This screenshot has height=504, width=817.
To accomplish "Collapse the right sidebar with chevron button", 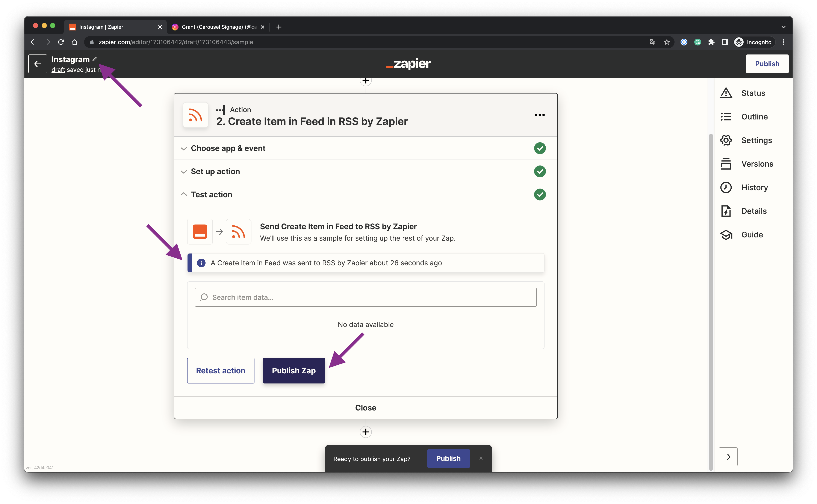I will (x=728, y=456).
